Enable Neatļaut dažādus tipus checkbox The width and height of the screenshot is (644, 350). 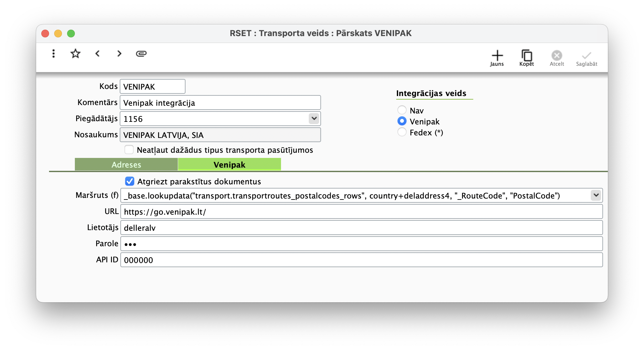[129, 150]
